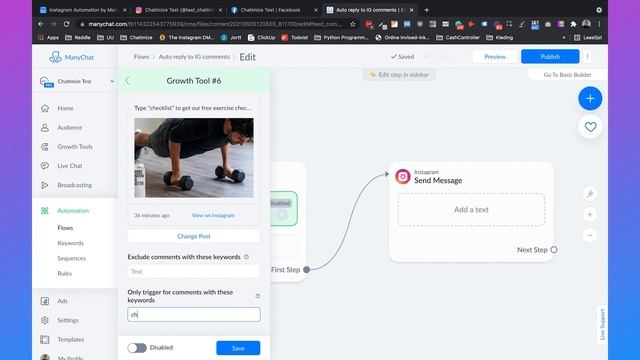
Task: Open Flows under Automation
Action: coord(65,228)
